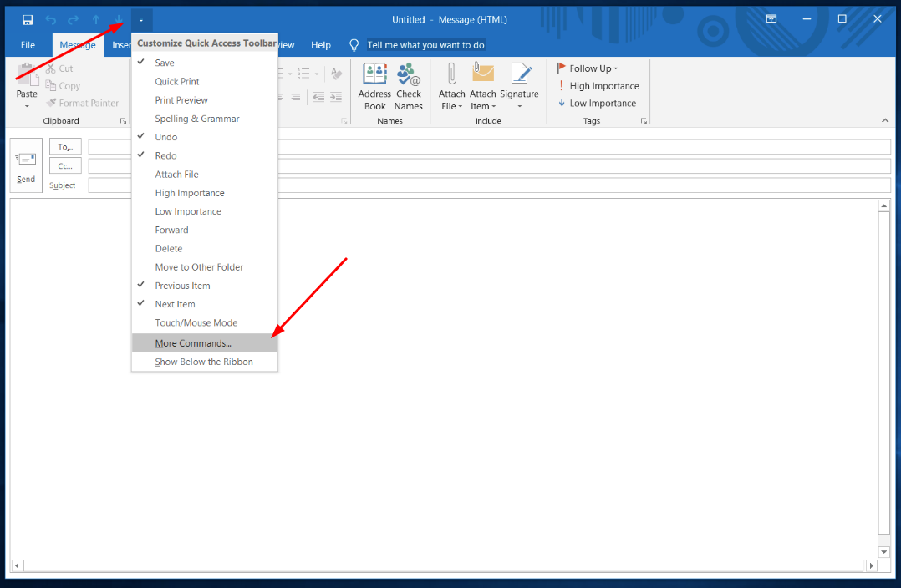Image resolution: width=901 pixels, height=588 pixels.
Task: Click the Decrease Indent icon
Action: click(x=318, y=97)
